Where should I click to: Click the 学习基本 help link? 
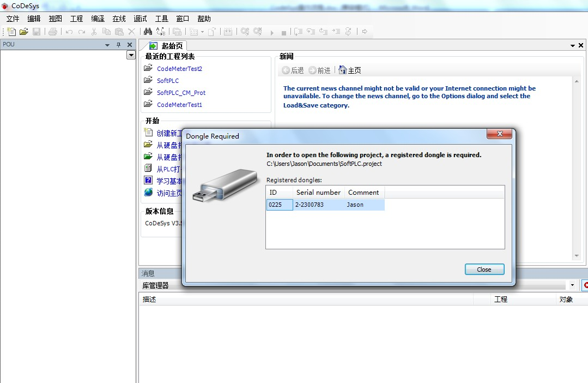[169, 181]
